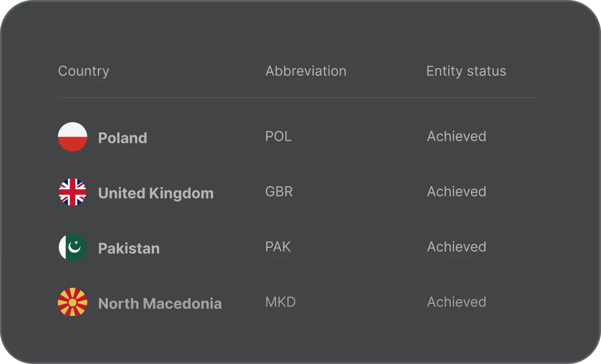Click North Macedonia's Achieved status

[457, 302]
